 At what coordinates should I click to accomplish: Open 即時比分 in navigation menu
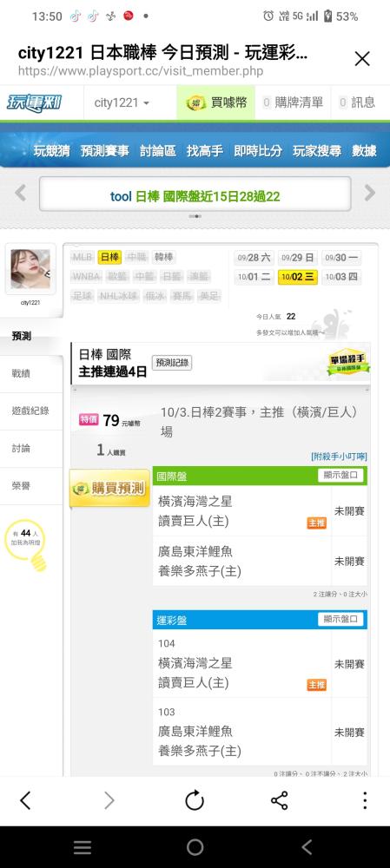coord(258,150)
